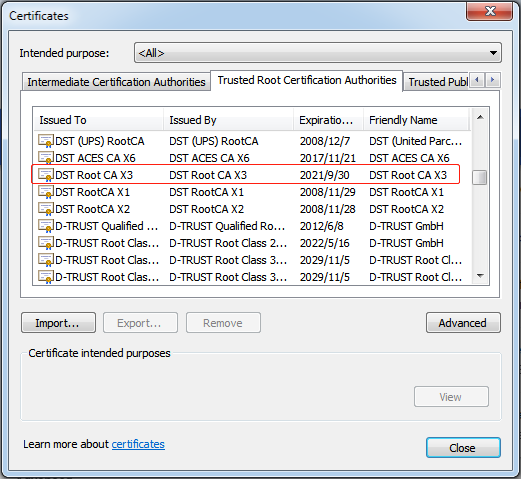Viewport: 521px width, 479px height.
Task: Click expiration date 2021/9/30
Action: (x=324, y=175)
